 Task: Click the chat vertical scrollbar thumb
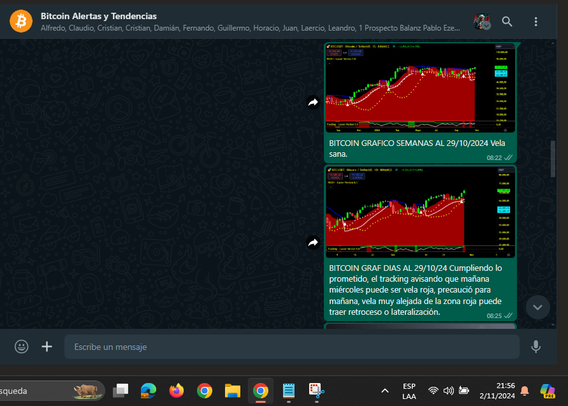pyautogui.click(x=552, y=159)
